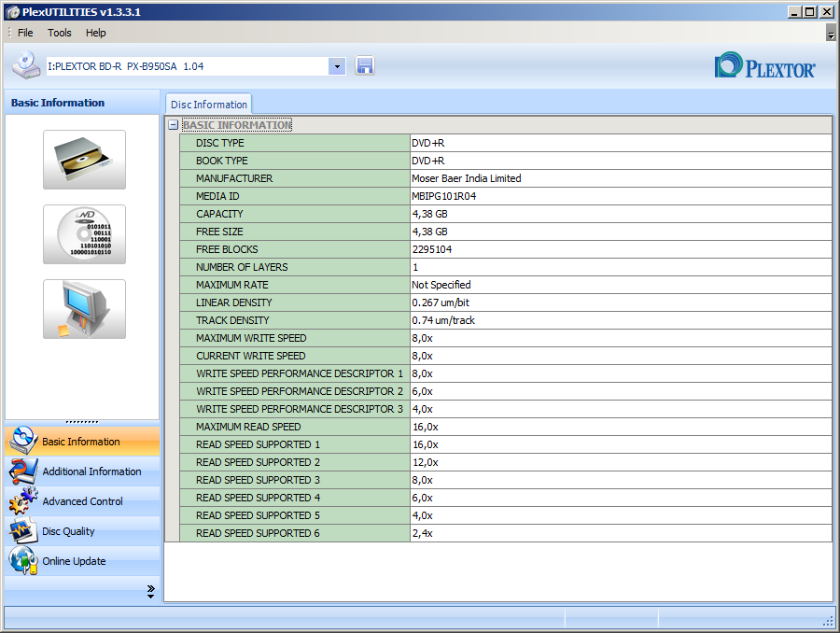Open the Tools menu
This screenshot has height=633, width=840.
tap(59, 33)
